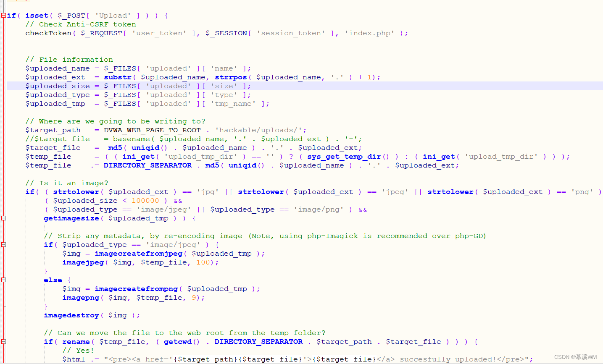Screen dimensions: 603x364
Task: Click the imagecreatefrompng function name
Action: point(136,289)
